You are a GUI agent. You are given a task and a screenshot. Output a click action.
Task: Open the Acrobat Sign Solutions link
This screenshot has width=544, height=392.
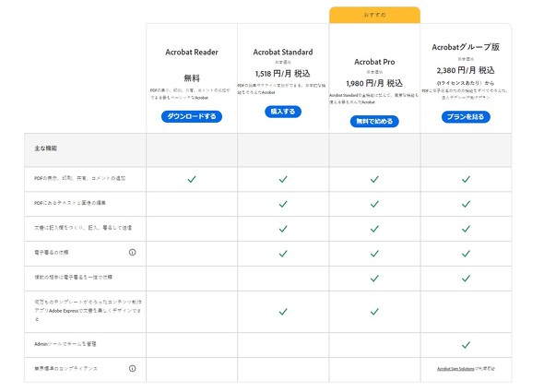click(x=455, y=369)
